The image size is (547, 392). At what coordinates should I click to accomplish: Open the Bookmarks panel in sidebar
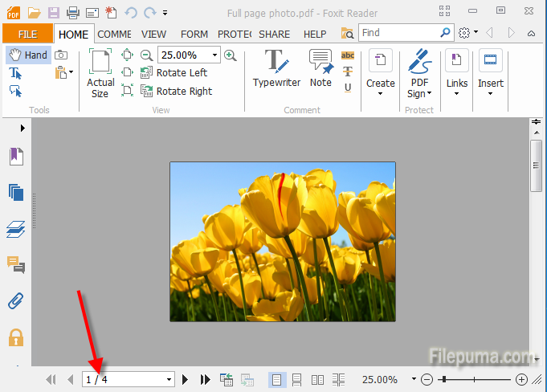(x=15, y=157)
